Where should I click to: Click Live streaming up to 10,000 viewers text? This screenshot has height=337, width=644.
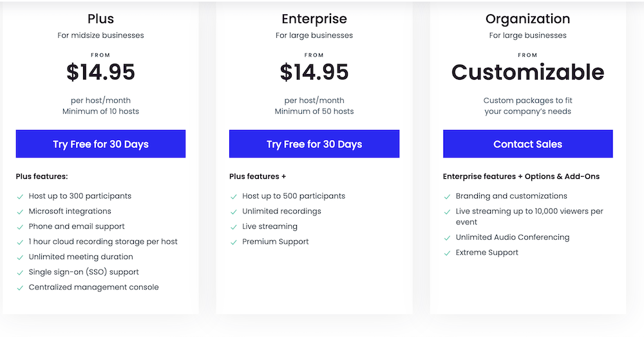point(529,217)
